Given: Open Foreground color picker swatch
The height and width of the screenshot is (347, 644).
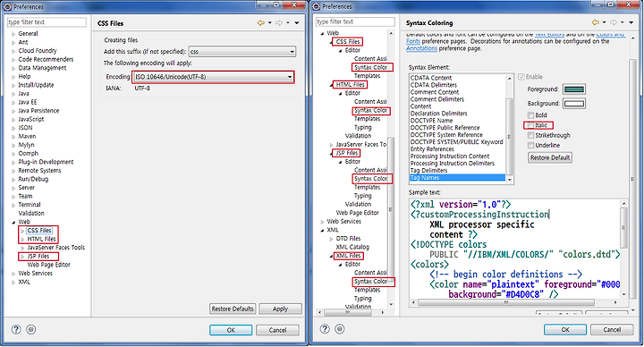Looking at the screenshot, I should (574, 89).
